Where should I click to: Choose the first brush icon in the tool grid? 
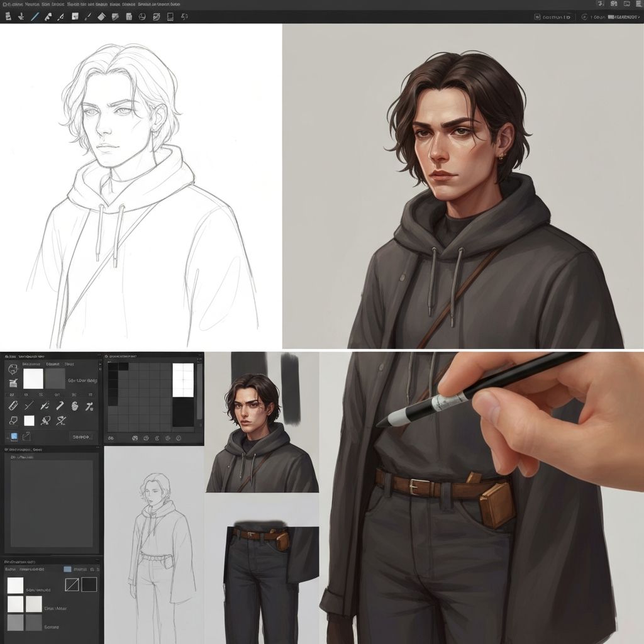pyautogui.click(x=13, y=406)
